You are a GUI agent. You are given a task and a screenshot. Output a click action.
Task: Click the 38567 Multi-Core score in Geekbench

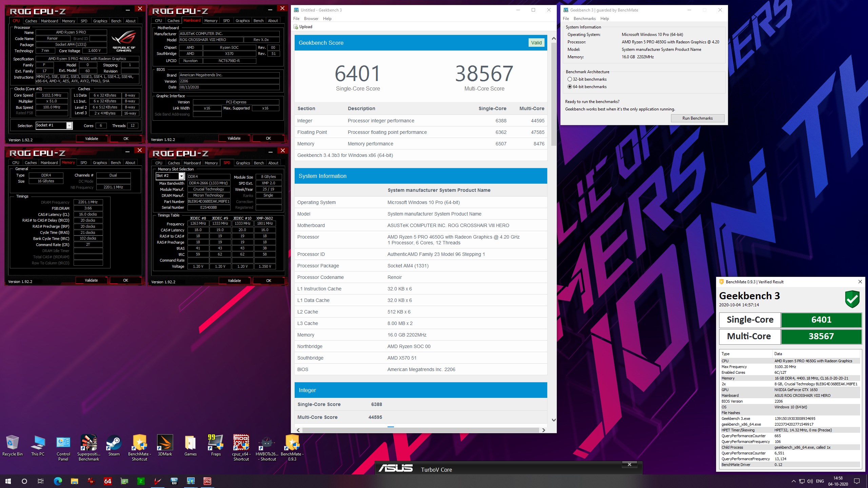pyautogui.click(x=484, y=74)
